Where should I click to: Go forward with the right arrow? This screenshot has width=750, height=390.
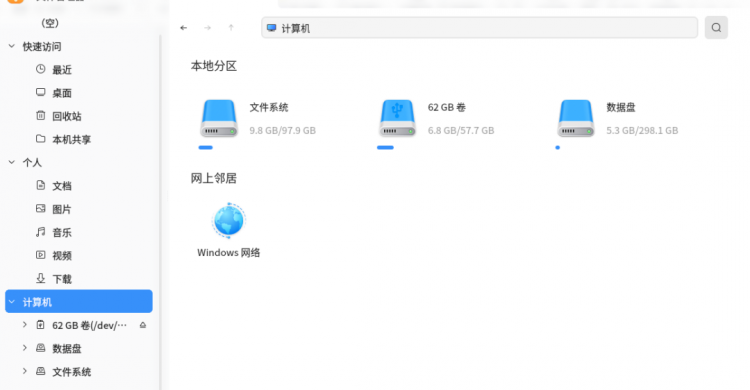[x=207, y=28]
